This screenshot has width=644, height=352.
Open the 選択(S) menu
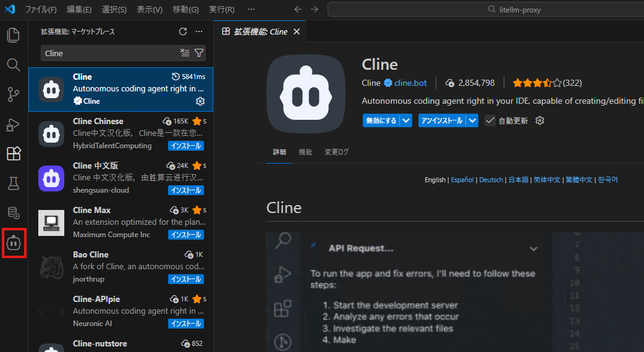point(114,9)
